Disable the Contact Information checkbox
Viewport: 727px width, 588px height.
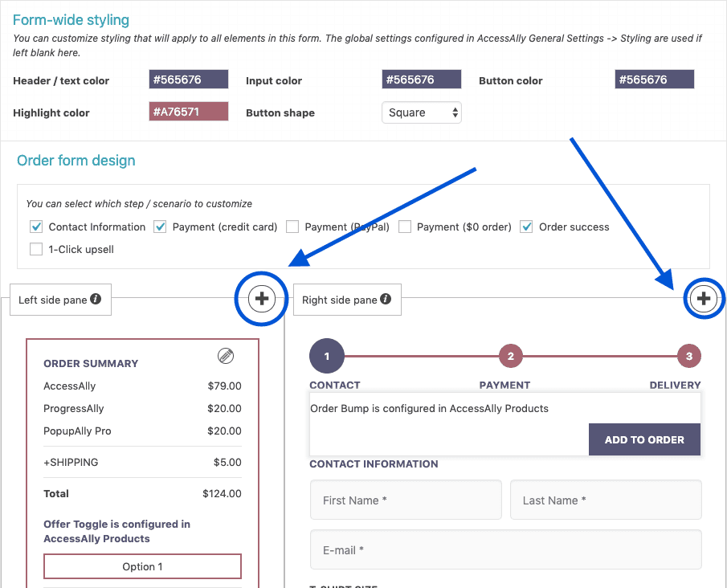(x=36, y=227)
